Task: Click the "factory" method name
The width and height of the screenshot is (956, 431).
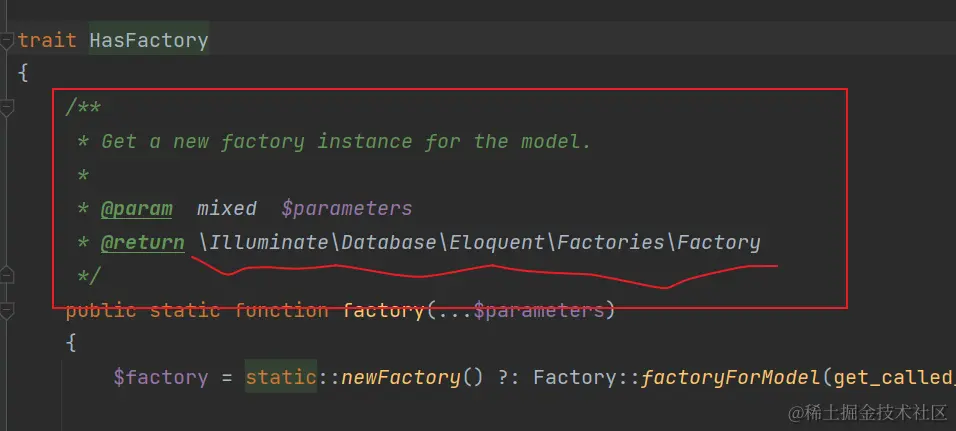Action: tap(383, 310)
